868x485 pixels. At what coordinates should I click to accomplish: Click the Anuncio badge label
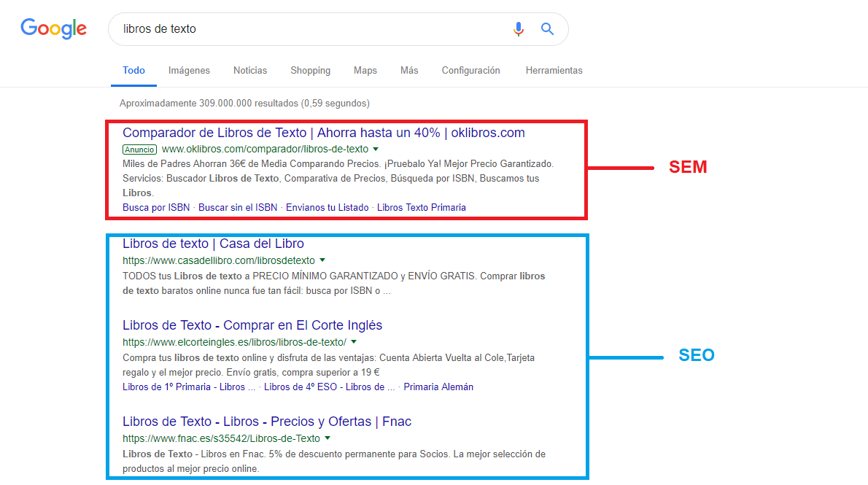click(139, 150)
